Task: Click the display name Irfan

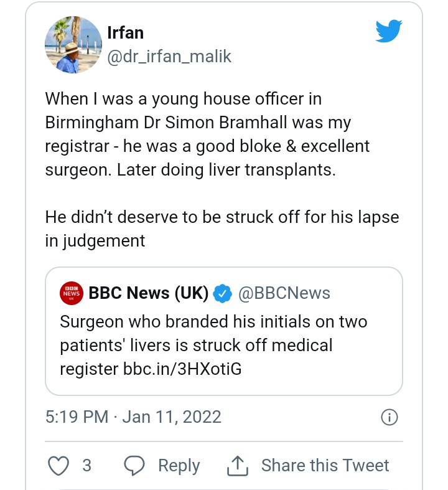Action: coord(125,32)
